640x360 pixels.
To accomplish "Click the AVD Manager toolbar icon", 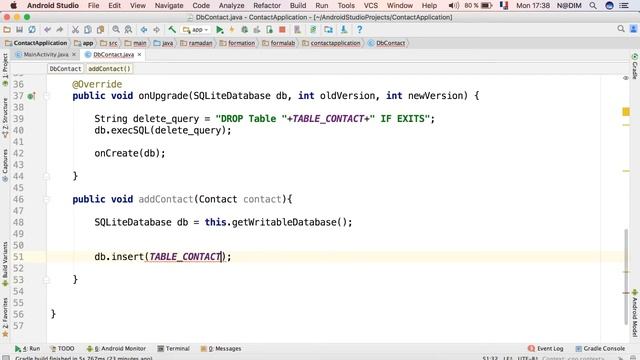I will tap(298, 29).
